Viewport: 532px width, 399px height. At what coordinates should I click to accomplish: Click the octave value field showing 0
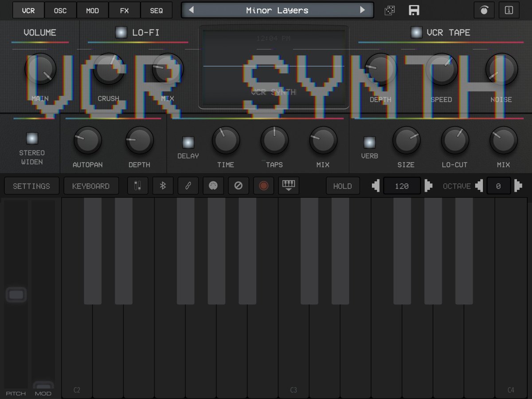[498, 186]
